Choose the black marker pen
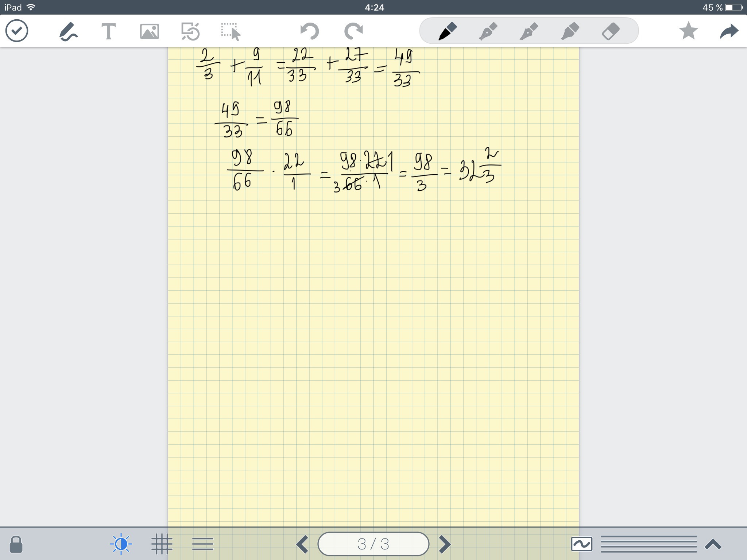Viewport: 747px width, 560px height. (x=448, y=31)
